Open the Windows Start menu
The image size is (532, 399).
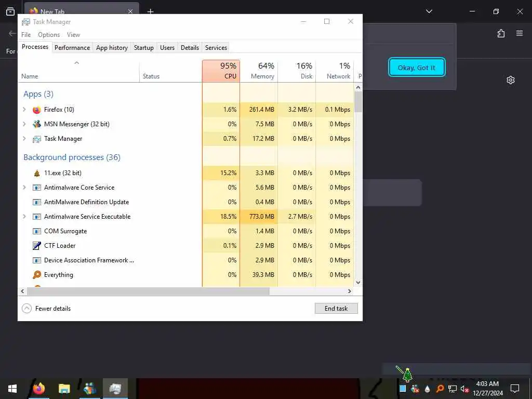pos(12,389)
